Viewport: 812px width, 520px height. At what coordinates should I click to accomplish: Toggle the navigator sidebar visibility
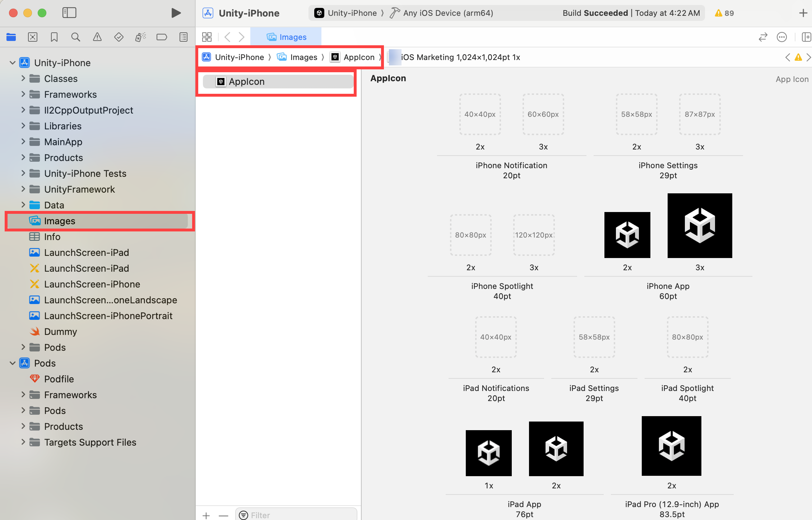point(69,13)
